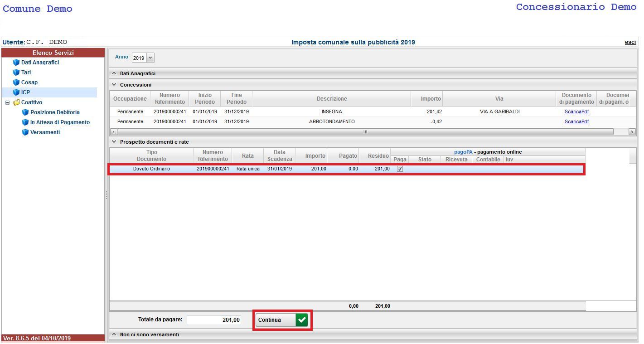Open Versamenti under Coattivo
This screenshot has height=344, width=644.
(45, 132)
